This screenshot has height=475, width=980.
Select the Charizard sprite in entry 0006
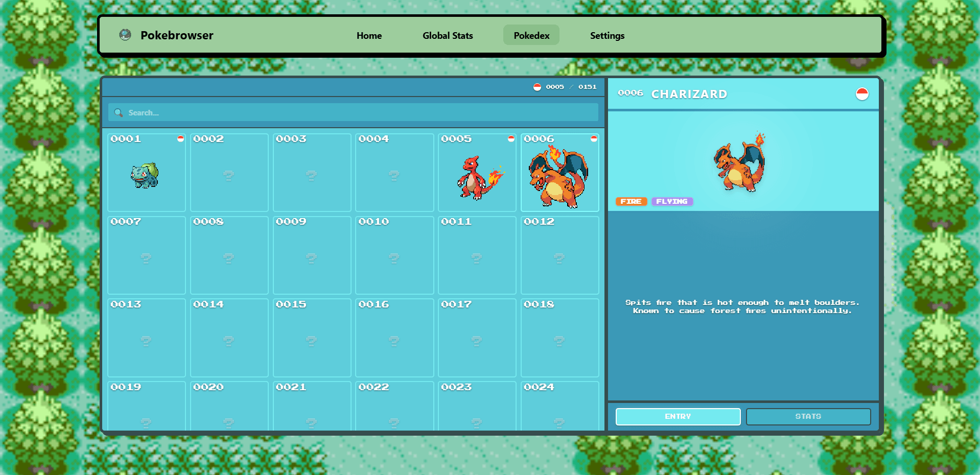pos(559,177)
